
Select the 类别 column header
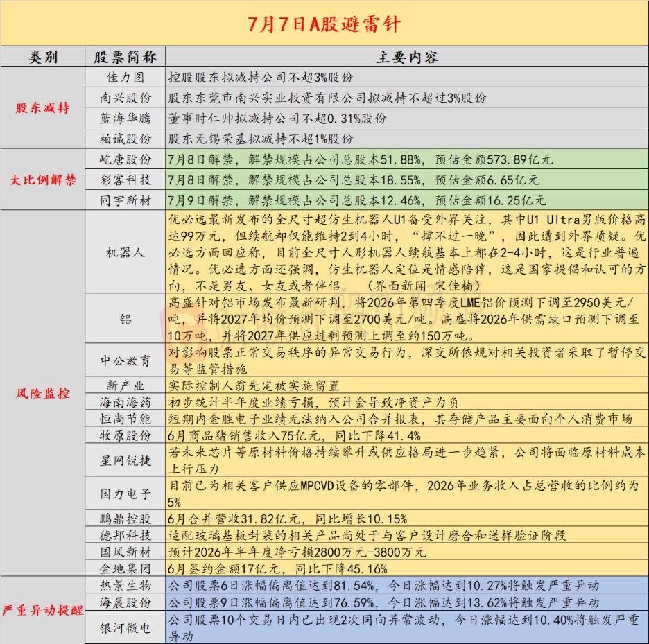tap(42, 57)
